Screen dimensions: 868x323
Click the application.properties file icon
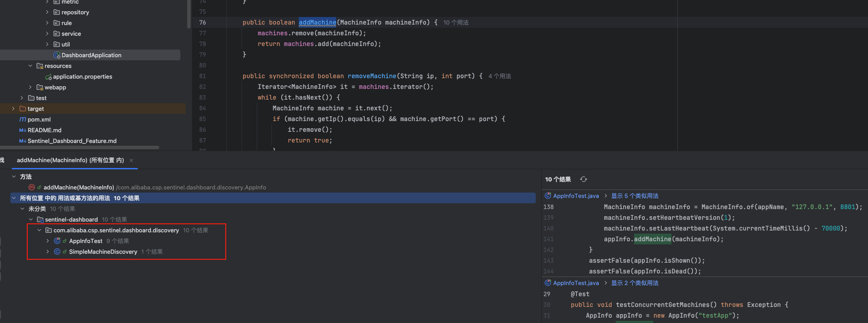(x=48, y=77)
